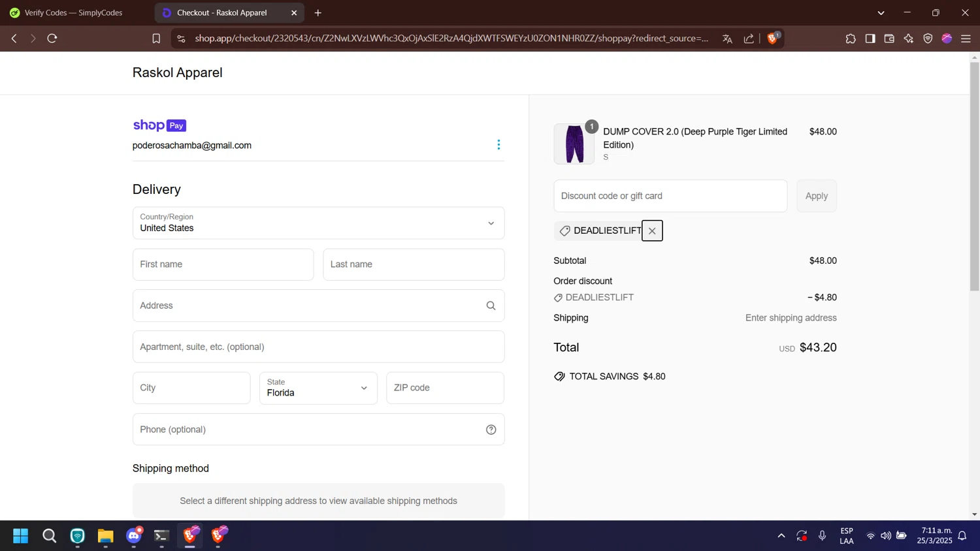Open browser extensions puzzle icon
The height and width of the screenshot is (551, 980).
(x=851, y=39)
